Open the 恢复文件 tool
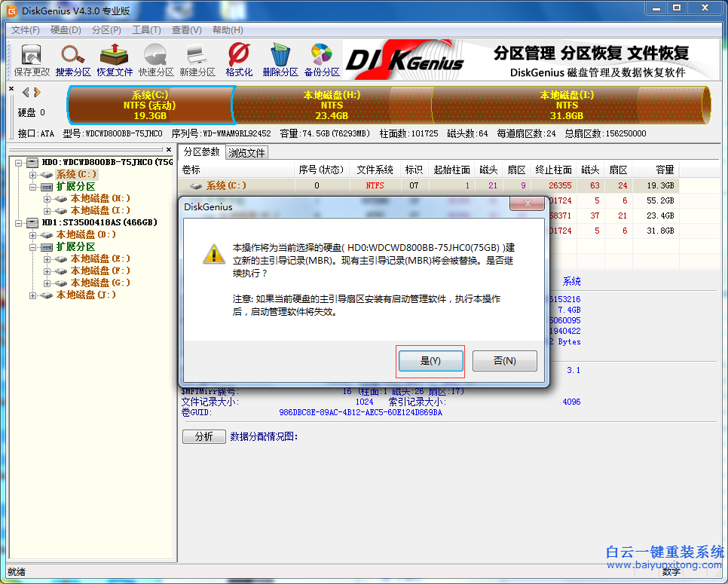The height and width of the screenshot is (584, 728). [x=115, y=59]
